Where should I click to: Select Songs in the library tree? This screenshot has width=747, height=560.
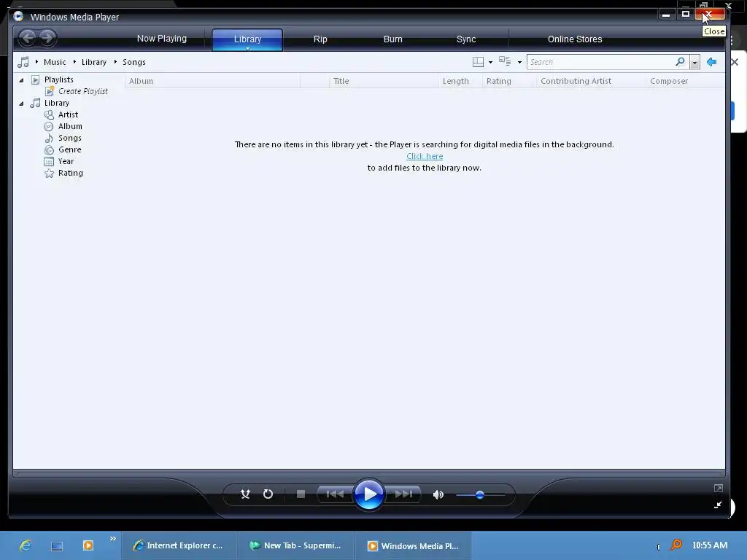(69, 138)
